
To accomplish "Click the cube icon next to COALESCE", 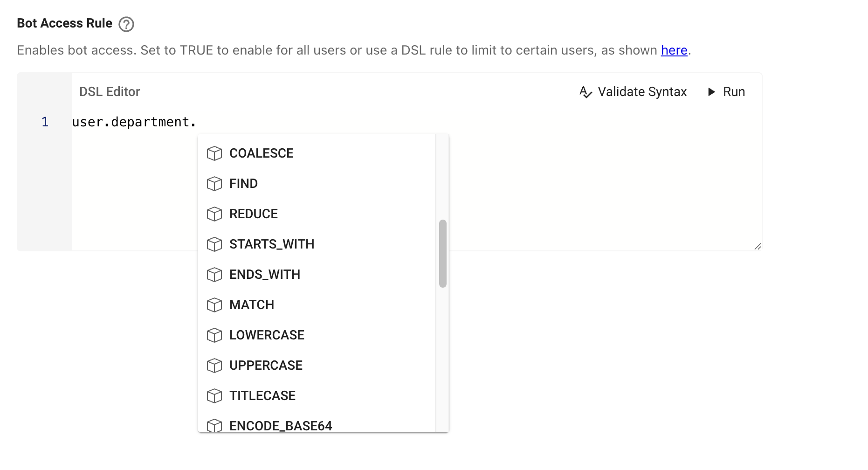I will tap(214, 153).
